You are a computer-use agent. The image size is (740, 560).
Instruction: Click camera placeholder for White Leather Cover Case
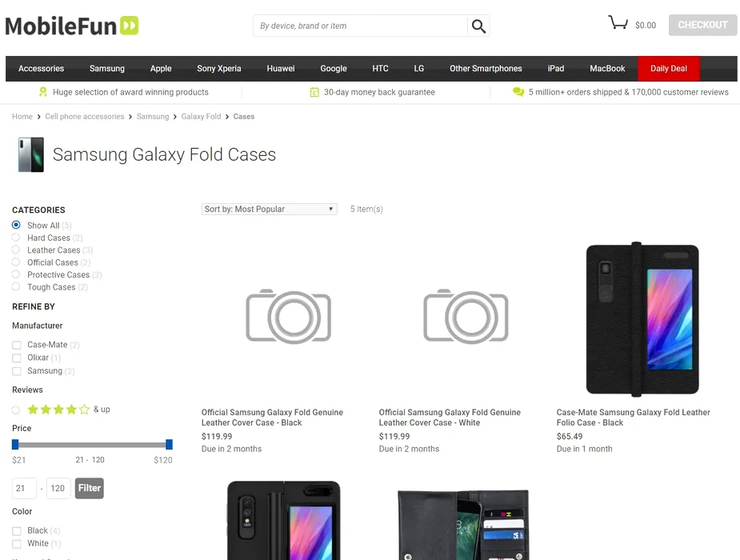click(466, 317)
